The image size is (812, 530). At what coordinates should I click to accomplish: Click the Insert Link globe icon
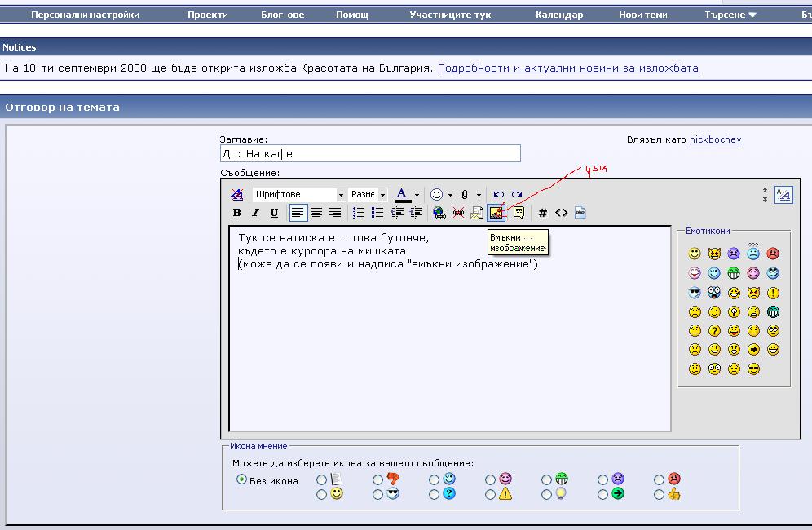tap(439, 213)
